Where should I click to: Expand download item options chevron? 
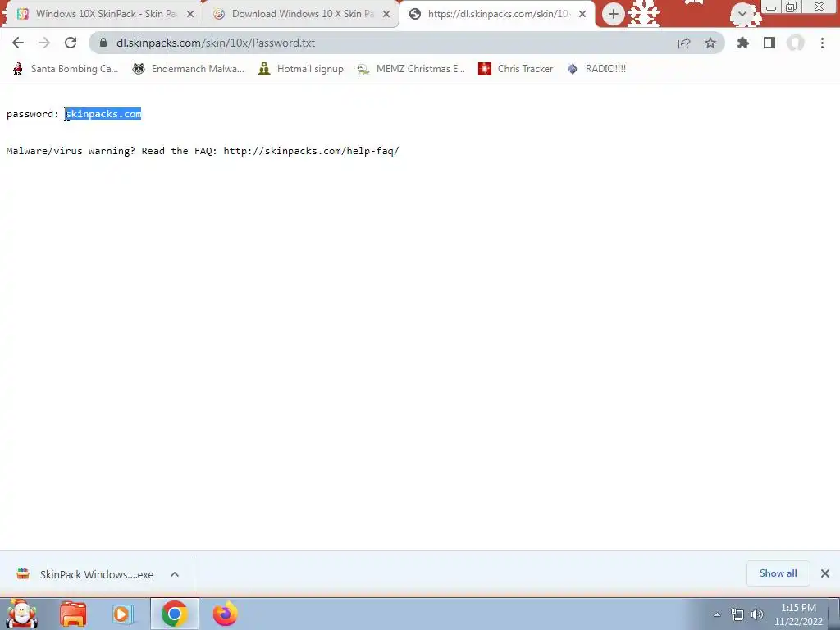(175, 574)
